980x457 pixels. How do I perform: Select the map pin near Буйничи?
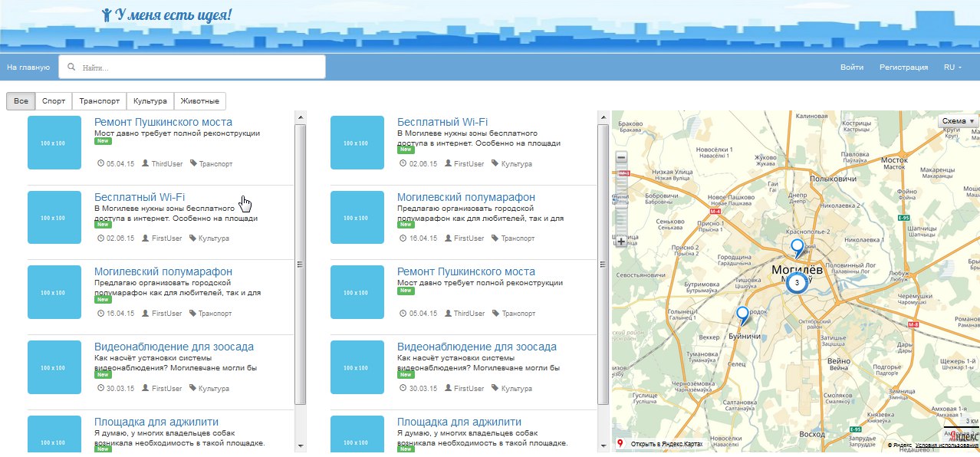[742, 315]
